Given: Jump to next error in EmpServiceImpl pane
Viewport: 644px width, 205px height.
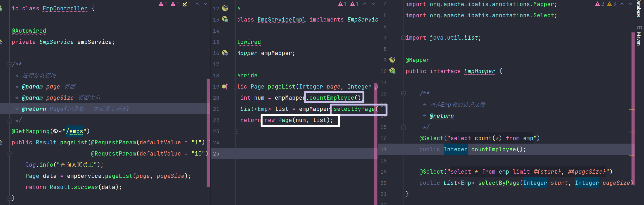Looking at the screenshot, I should (373, 4).
